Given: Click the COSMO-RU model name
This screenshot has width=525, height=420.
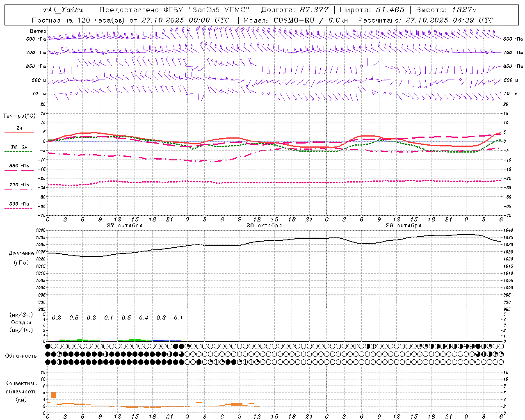Looking at the screenshot, I should click(x=294, y=20).
